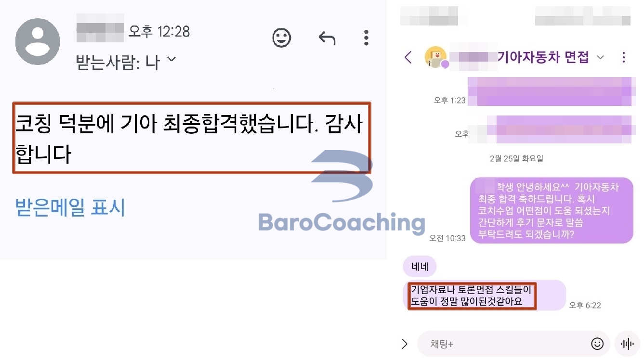Open emoji picker in chat input bar

[x=597, y=344]
